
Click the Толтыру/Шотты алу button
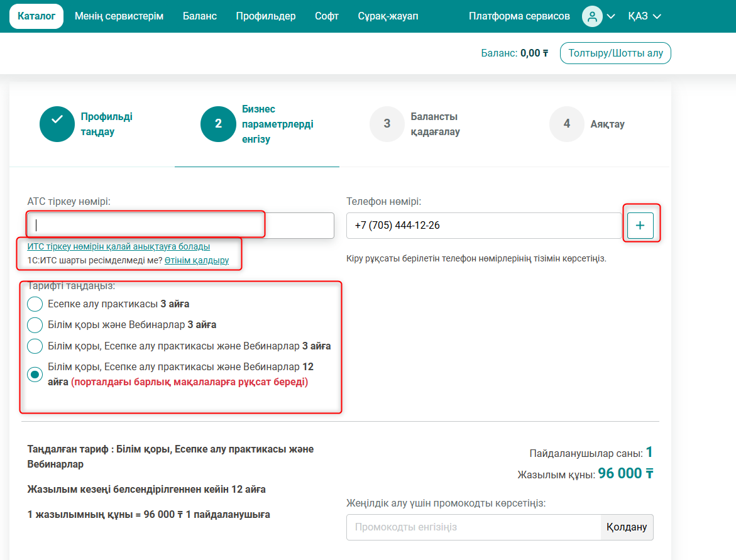pyautogui.click(x=615, y=53)
